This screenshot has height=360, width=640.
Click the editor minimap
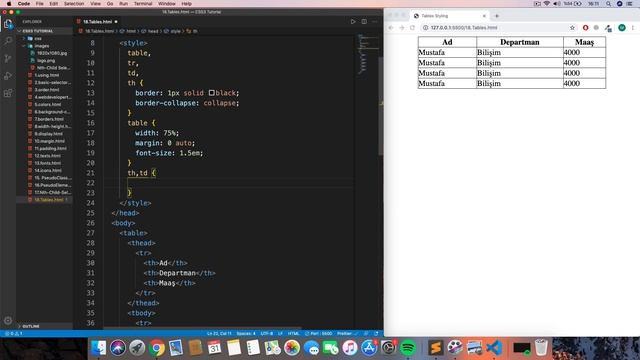[x=368, y=54]
